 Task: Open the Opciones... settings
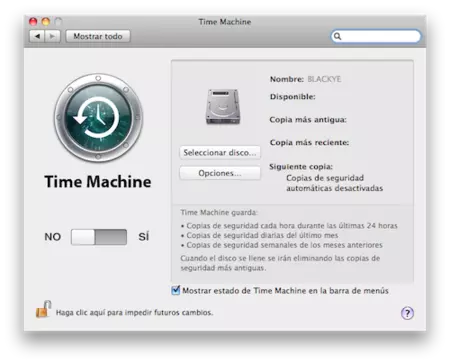pos(220,173)
